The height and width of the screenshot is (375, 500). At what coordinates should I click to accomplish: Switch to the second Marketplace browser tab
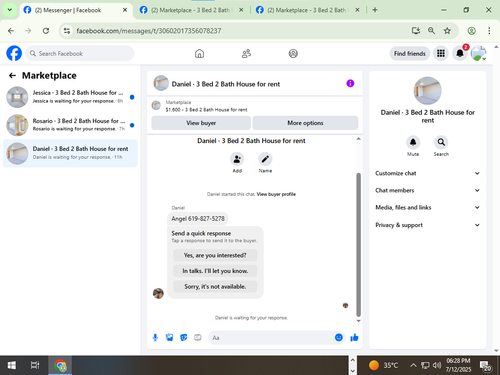coord(191,10)
